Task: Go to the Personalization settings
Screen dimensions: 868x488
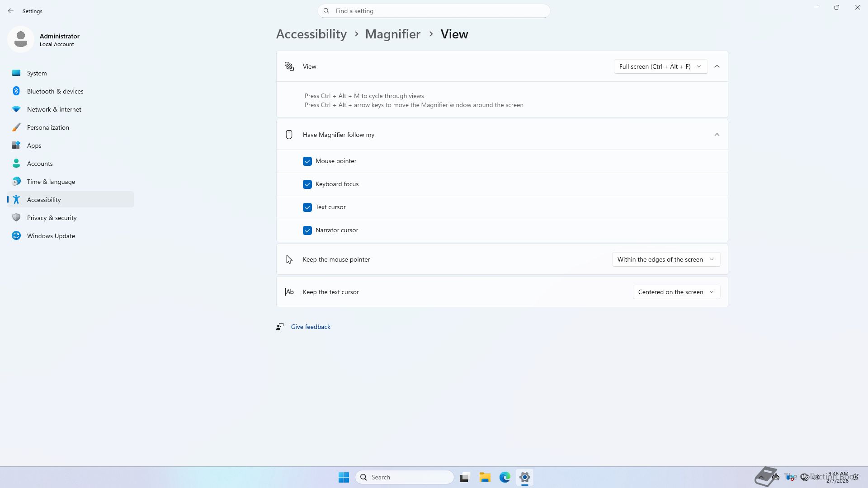Action: tap(48, 127)
